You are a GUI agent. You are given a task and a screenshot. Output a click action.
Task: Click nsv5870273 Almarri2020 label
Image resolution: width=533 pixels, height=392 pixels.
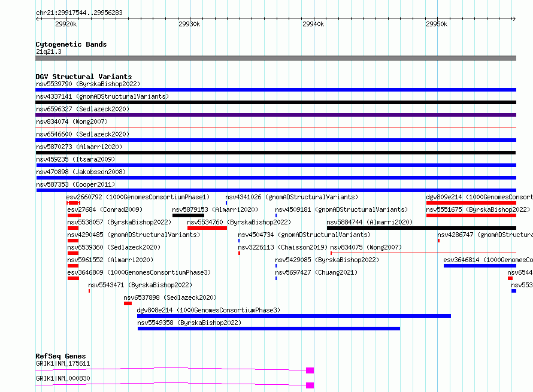pyautogui.click(x=79, y=147)
